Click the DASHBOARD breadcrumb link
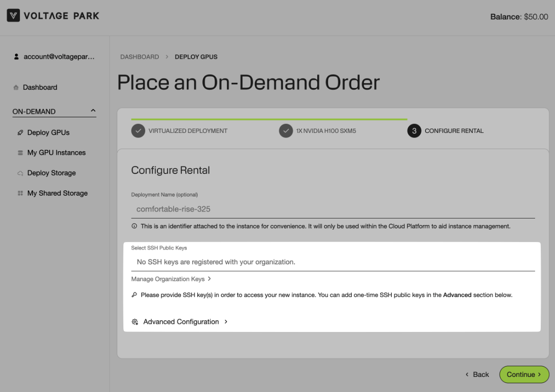Screen dimensions: 555x392 coord(139,57)
